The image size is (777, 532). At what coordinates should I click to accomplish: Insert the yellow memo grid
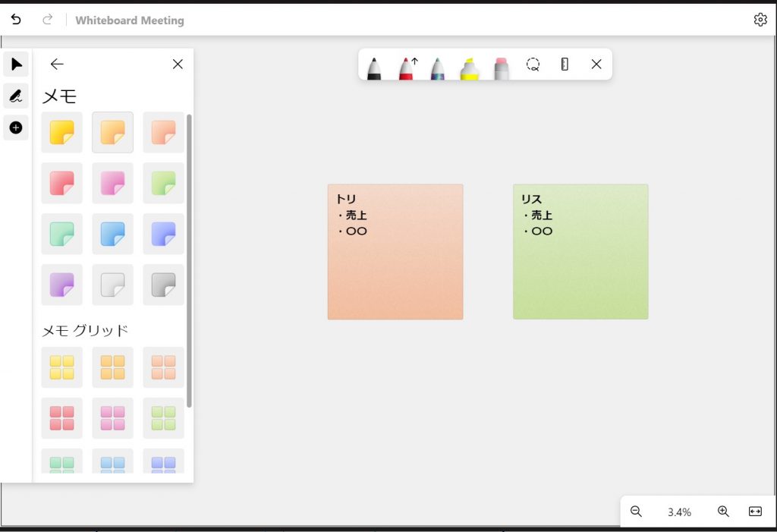click(x=61, y=367)
